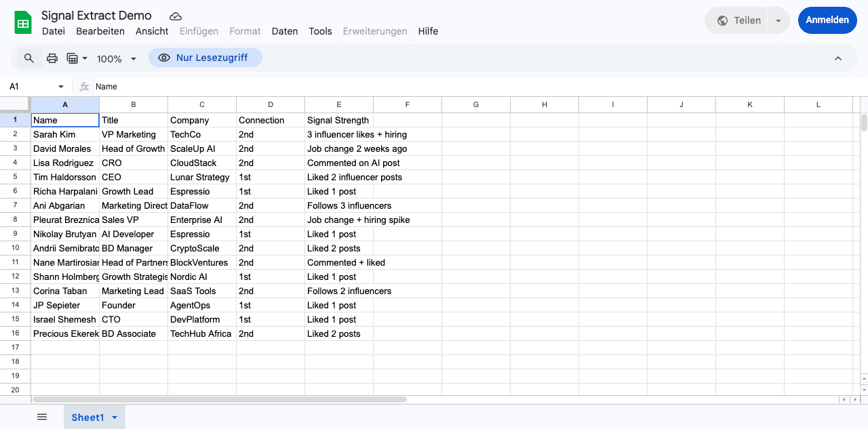Image resolution: width=868 pixels, height=429 pixels.
Task: Open search within the spreadsheet
Action: click(x=28, y=58)
